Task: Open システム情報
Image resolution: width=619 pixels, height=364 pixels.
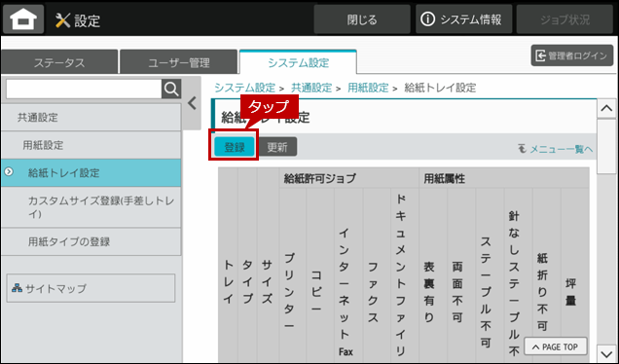Action: [x=464, y=19]
